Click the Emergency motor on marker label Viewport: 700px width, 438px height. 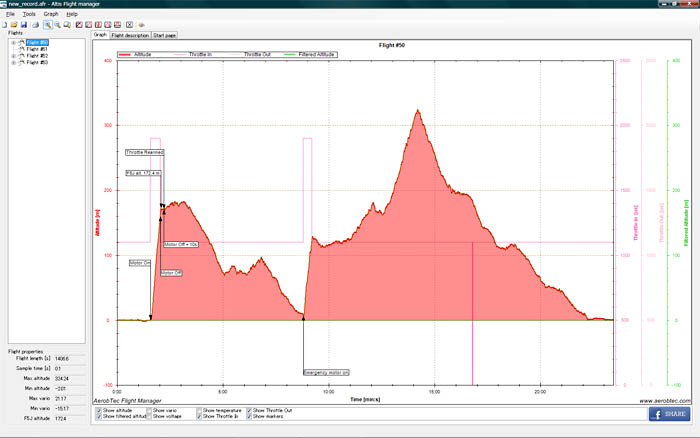(326, 372)
